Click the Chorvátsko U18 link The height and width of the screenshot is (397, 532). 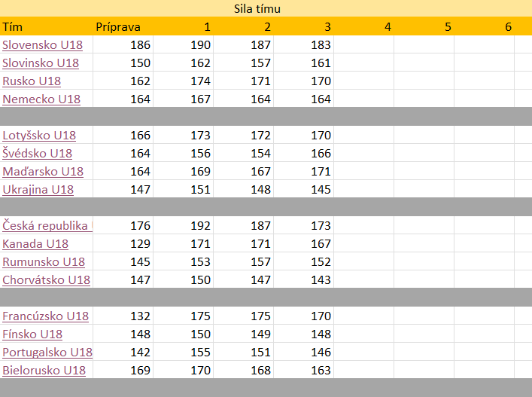pyautogui.click(x=47, y=279)
